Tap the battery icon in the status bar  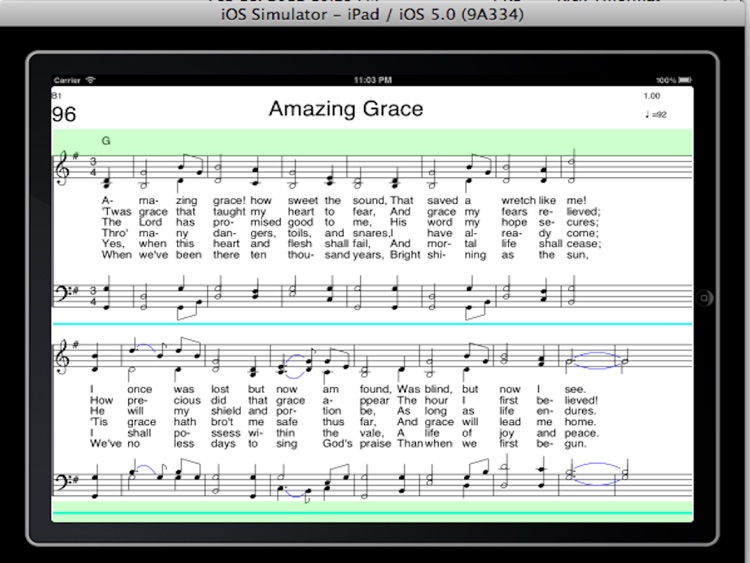(685, 80)
